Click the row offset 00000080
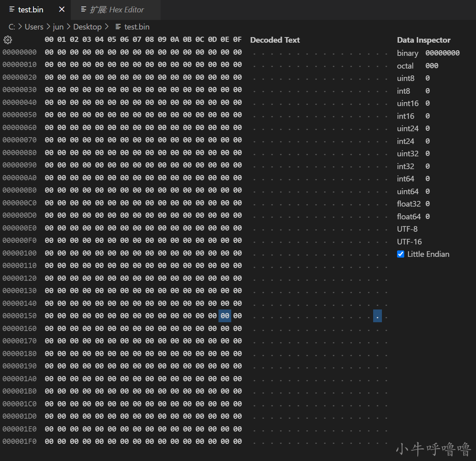Image resolution: width=476 pixels, height=461 pixels. coord(20,153)
